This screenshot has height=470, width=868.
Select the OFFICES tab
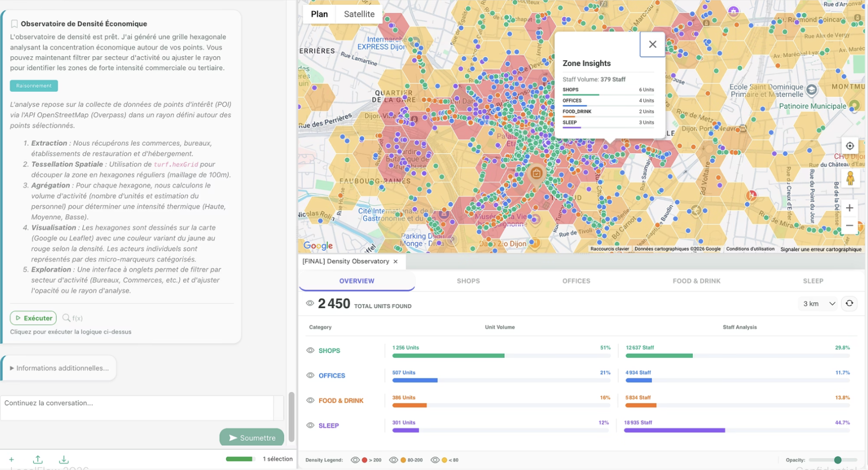576,281
